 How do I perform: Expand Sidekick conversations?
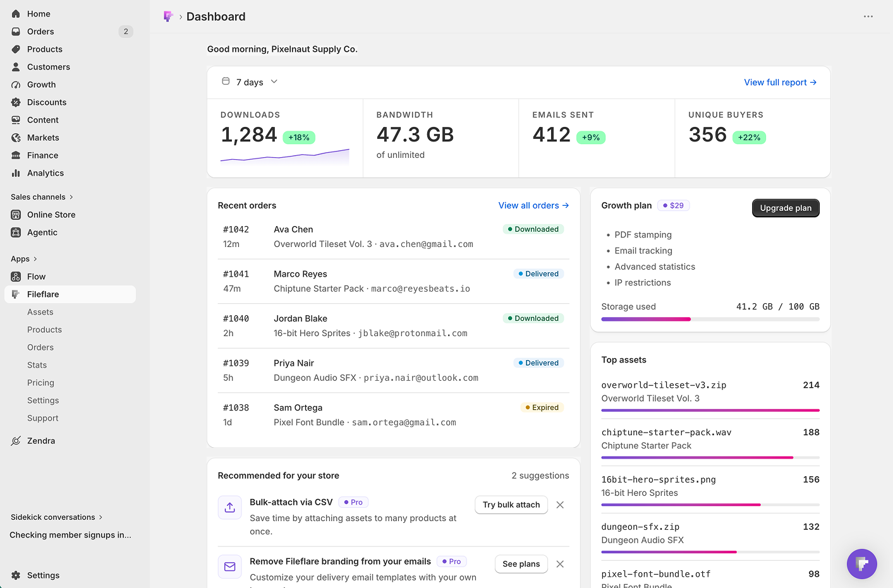click(x=57, y=517)
